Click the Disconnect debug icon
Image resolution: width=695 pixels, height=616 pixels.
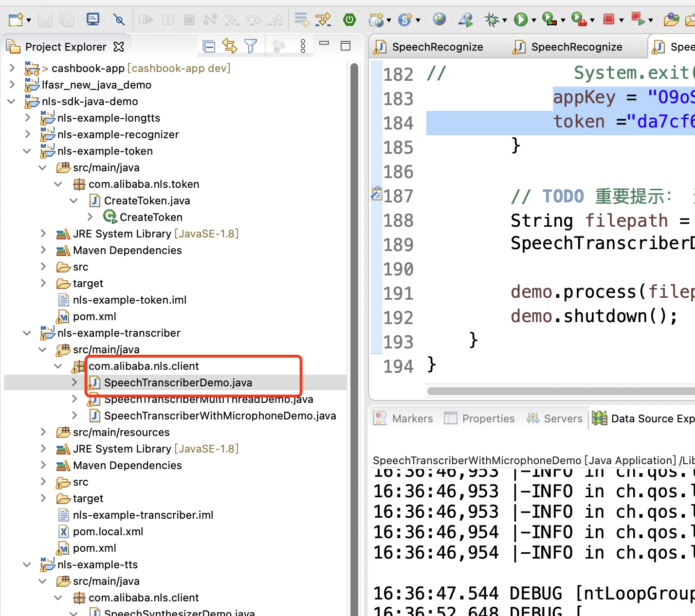(x=210, y=19)
